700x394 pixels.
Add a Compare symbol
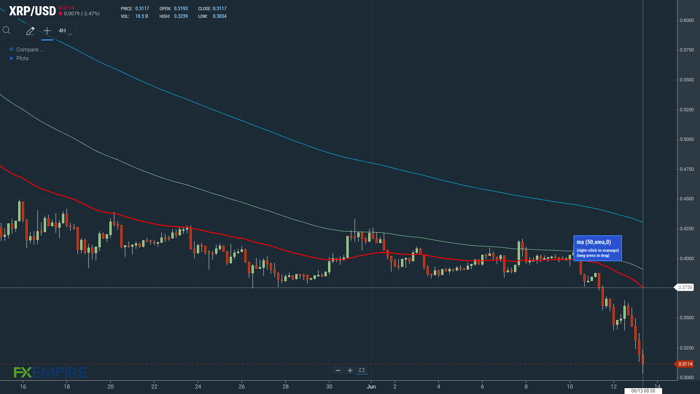tap(26, 50)
